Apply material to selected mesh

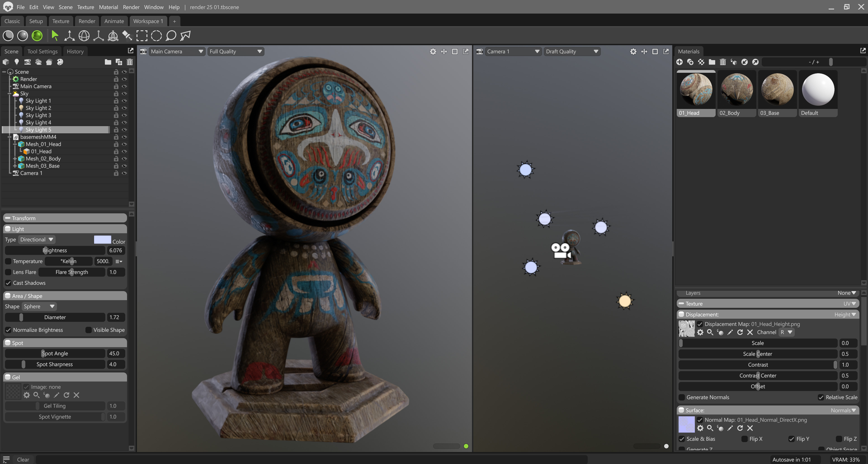click(734, 62)
